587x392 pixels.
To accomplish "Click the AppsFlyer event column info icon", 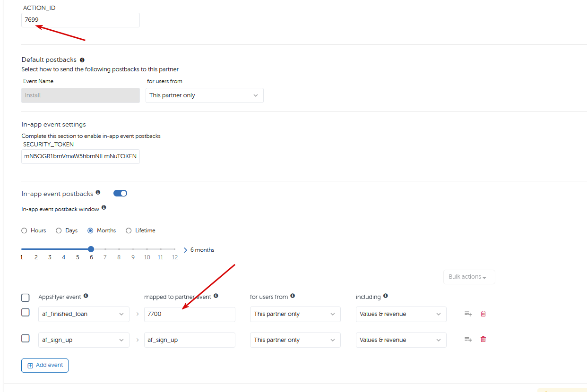I will 86,296.
